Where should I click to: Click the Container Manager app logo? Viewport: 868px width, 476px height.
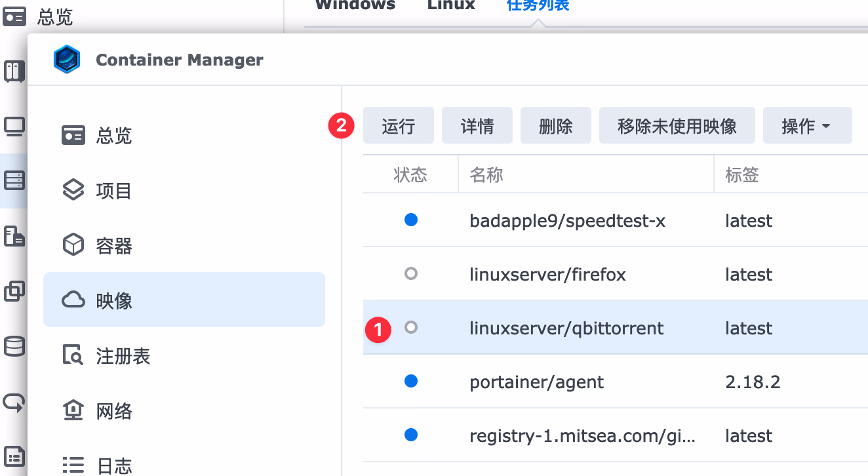66,60
